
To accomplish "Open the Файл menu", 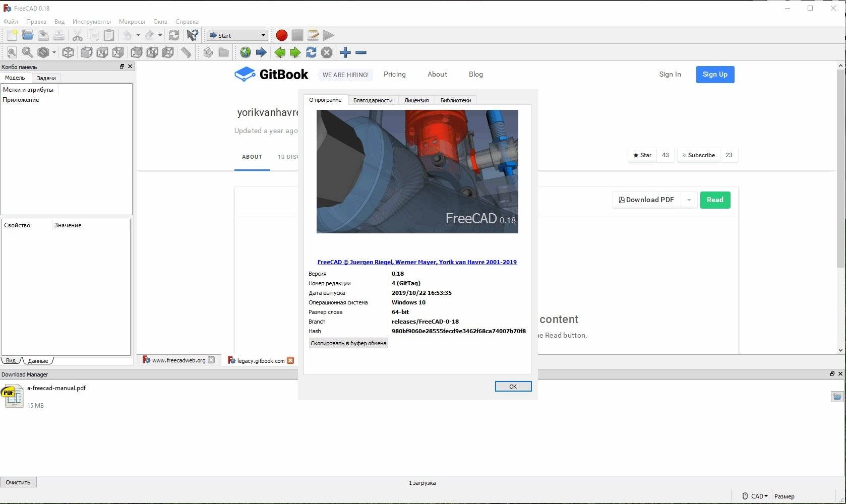I will point(11,22).
